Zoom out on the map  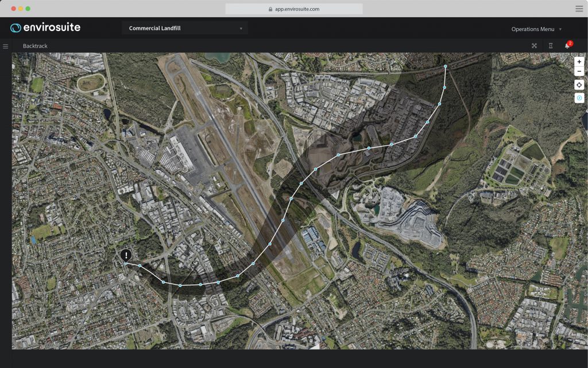click(x=579, y=71)
